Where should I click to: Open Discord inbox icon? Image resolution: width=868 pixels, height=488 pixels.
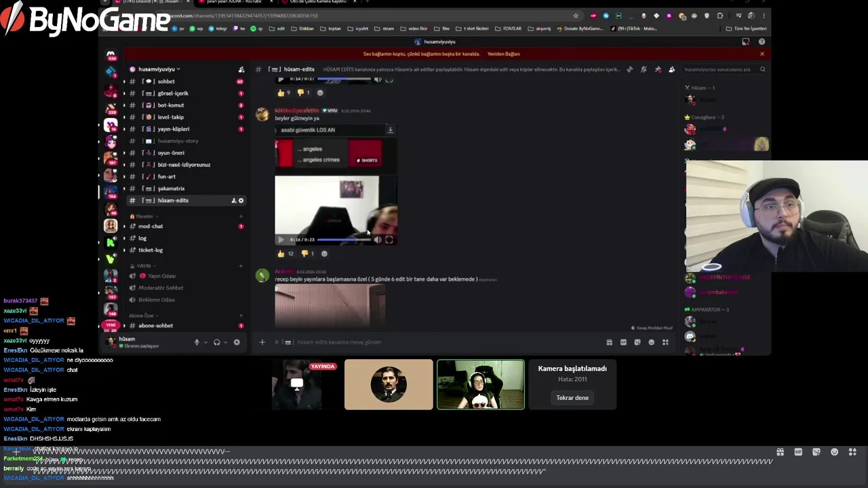tap(746, 42)
